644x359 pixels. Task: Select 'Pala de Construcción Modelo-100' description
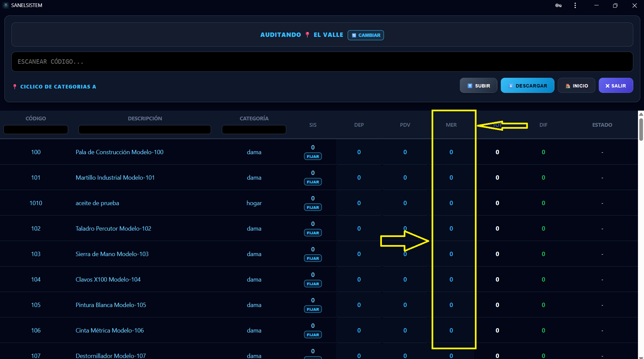tap(119, 152)
